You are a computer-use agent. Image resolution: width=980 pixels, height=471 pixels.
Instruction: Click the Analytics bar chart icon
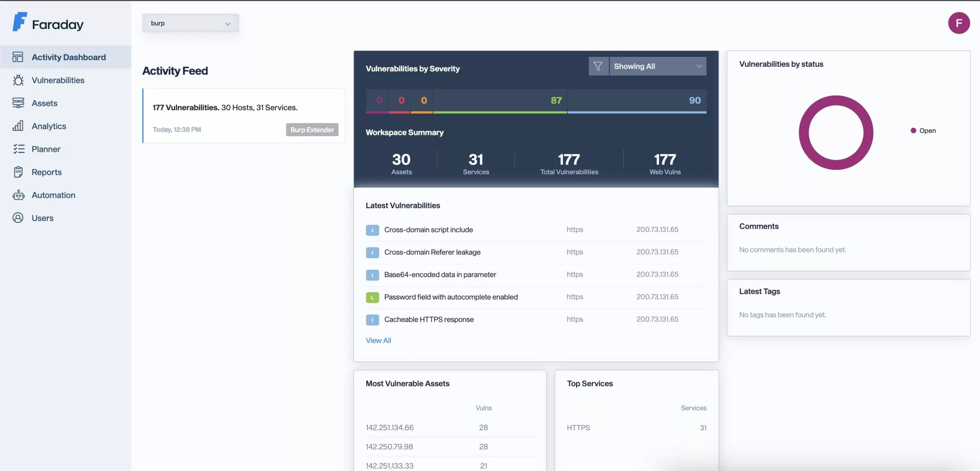18,126
